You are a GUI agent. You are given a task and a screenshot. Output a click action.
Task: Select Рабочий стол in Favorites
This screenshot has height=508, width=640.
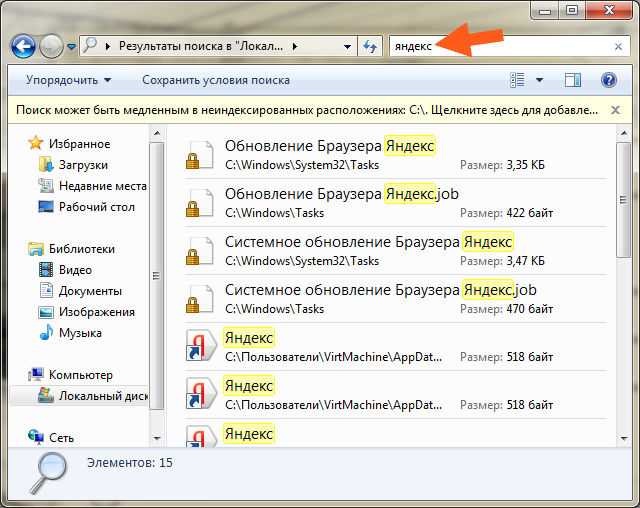tap(95, 206)
